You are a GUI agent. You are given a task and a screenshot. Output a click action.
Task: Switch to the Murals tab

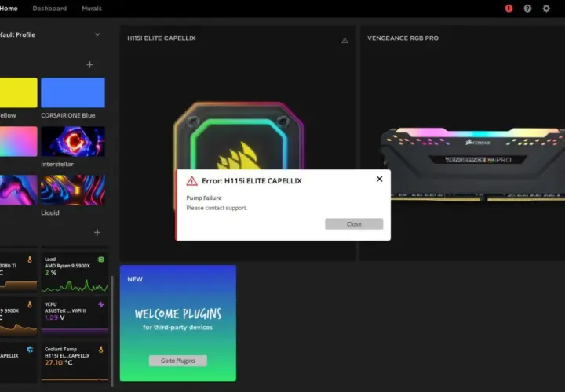point(92,9)
